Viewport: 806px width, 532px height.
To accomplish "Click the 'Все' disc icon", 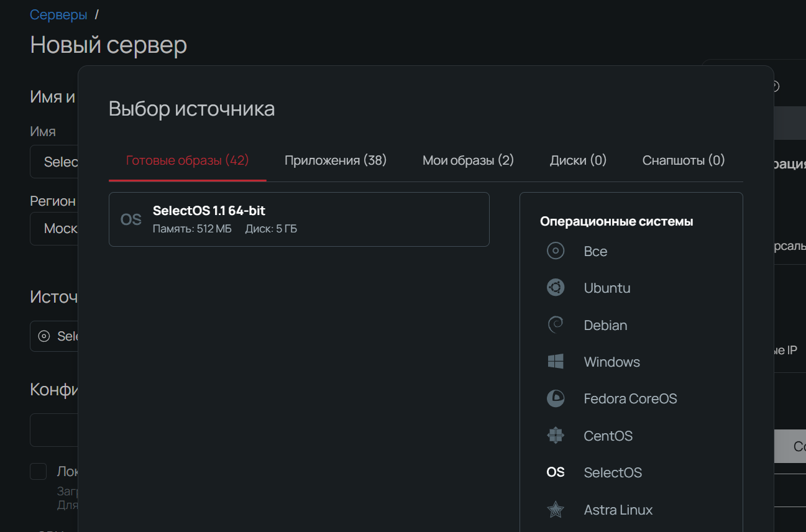I will [555, 251].
